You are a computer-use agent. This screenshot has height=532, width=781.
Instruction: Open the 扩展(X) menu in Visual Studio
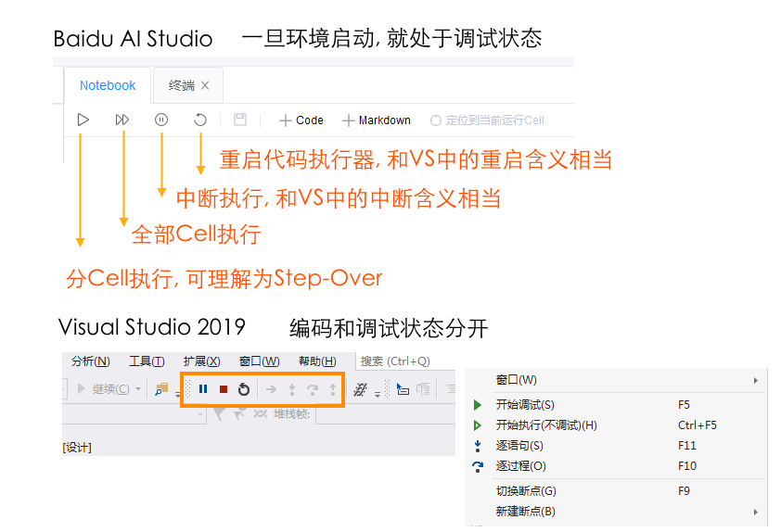[201, 361]
